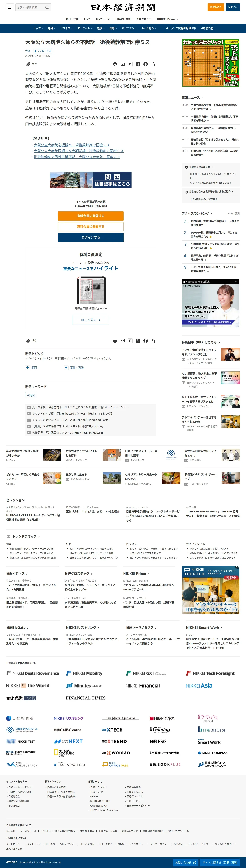Screen dimensions: 246x868
Task: Open the #トランプ次期政権 揺ぶれ tag
Action: 181,28
